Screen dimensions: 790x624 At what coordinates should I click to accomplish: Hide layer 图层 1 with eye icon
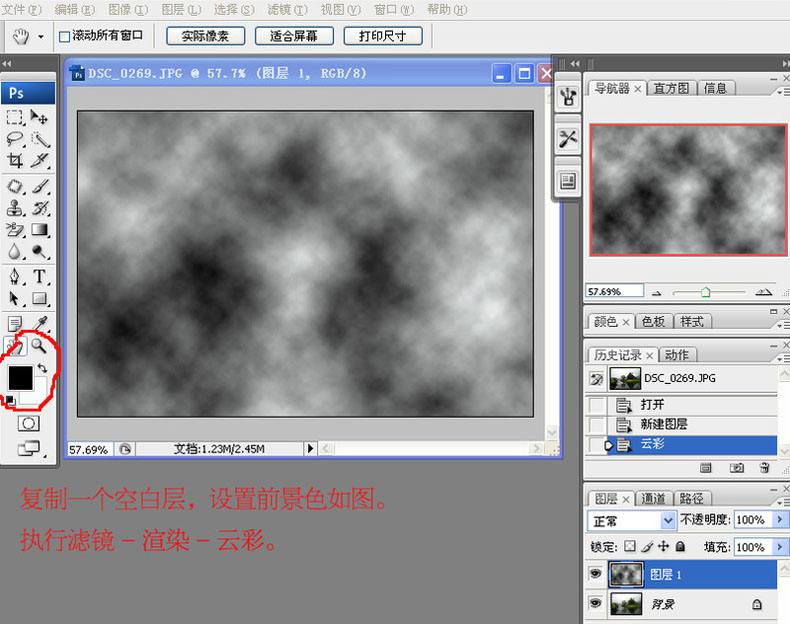596,574
